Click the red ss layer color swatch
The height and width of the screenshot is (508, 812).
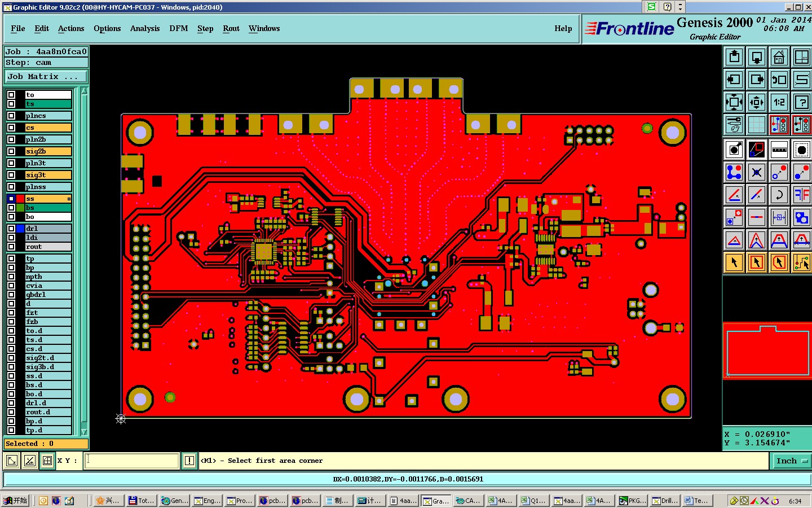(20, 199)
